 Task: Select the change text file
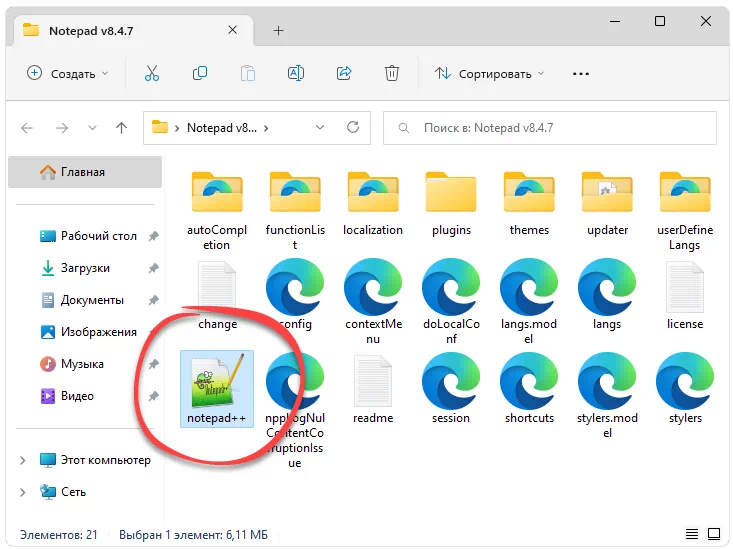(217, 296)
